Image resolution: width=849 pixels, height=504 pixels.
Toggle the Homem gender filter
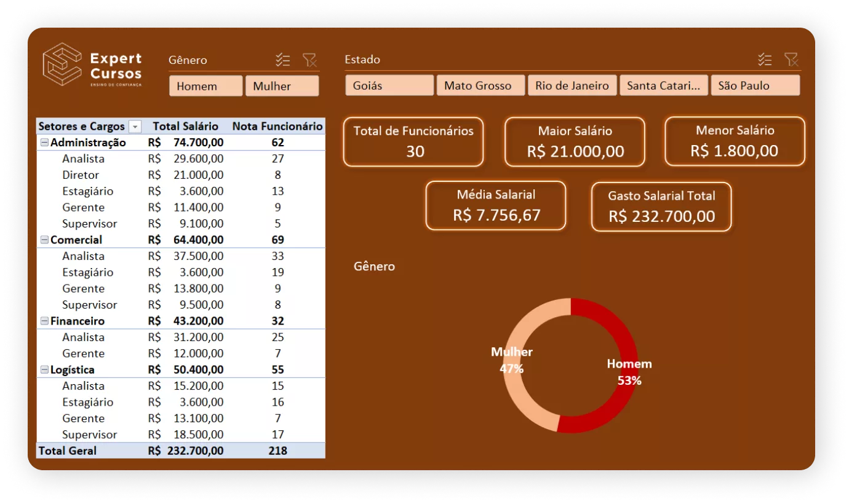[205, 85]
